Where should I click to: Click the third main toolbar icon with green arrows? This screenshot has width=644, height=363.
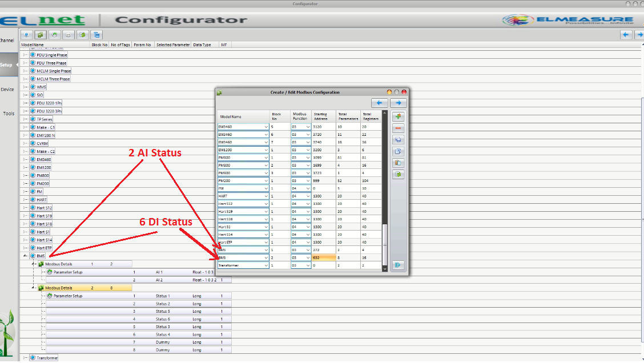tap(54, 35)
